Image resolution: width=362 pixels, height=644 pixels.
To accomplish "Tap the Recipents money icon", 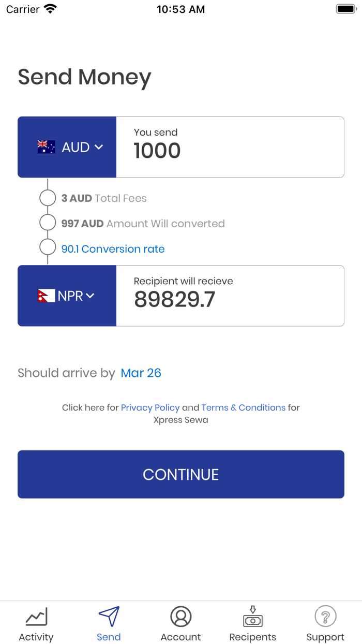I will coord(253,617).
